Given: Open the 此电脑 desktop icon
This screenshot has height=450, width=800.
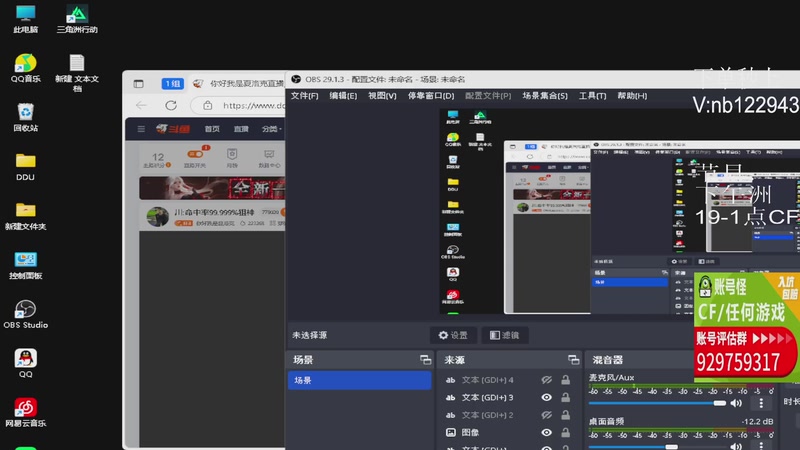Looking at the screenshot, I should (26, 18).
